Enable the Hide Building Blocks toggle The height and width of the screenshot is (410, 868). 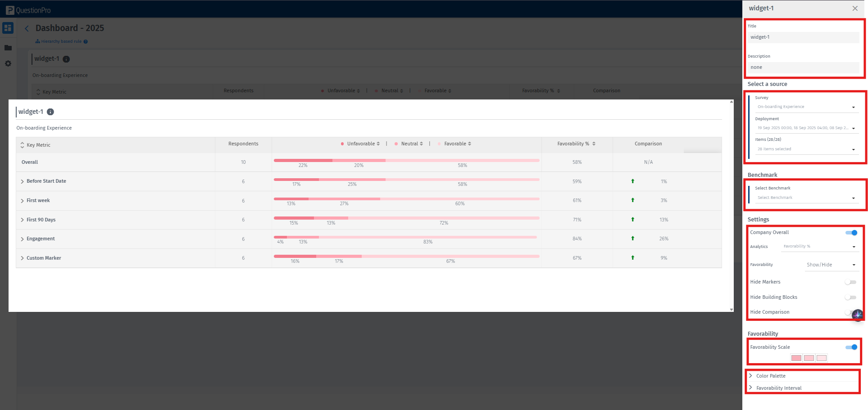(x=850, y=297)
